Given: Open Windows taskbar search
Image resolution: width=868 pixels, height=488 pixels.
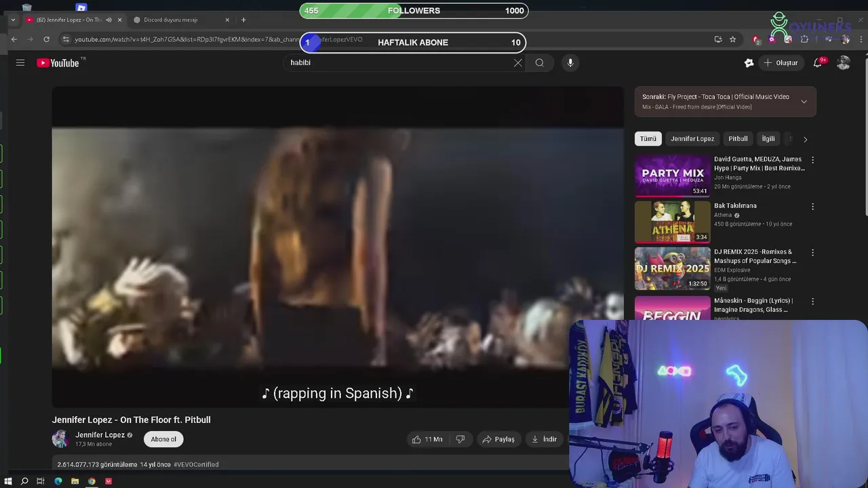Looking at the screenshot, I should click(24, 481).
